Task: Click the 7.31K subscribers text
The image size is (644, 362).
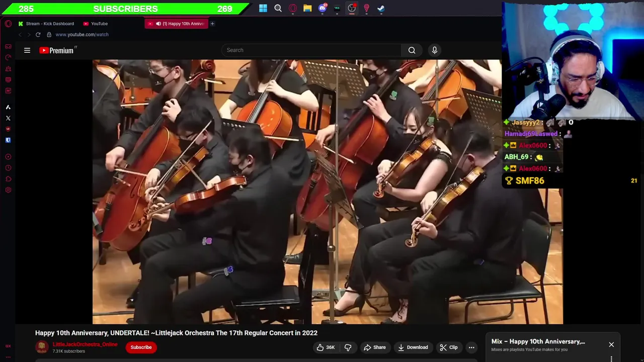Action: click(x=69, y=351)
